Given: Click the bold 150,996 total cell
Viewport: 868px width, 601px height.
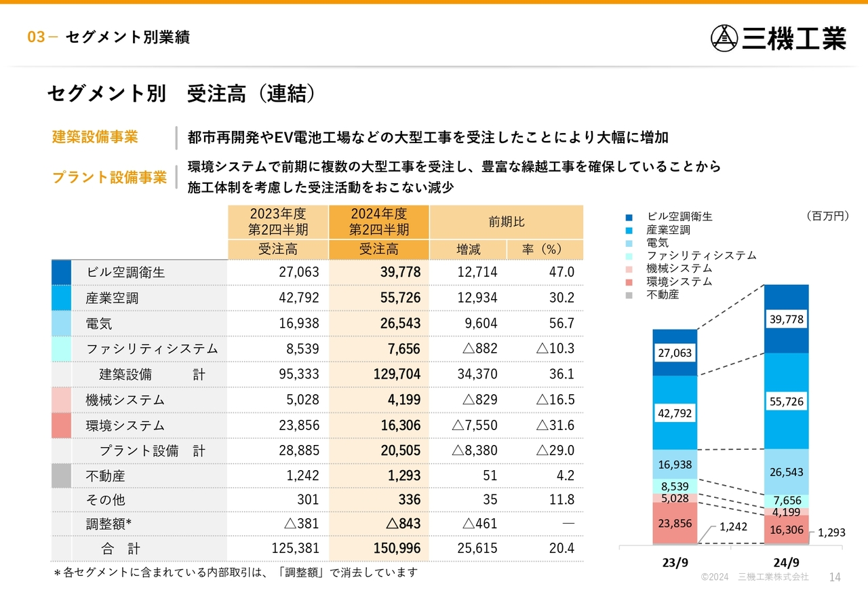Looking at the screenshot, I should (x=397, y=549).
